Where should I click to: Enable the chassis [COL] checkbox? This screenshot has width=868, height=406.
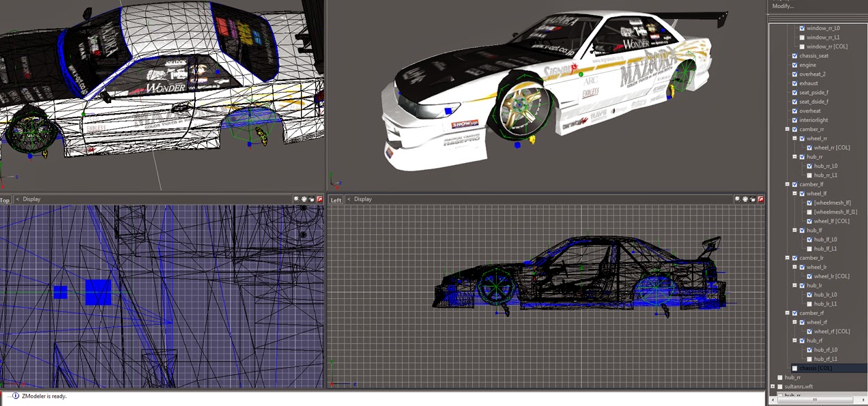794,368
